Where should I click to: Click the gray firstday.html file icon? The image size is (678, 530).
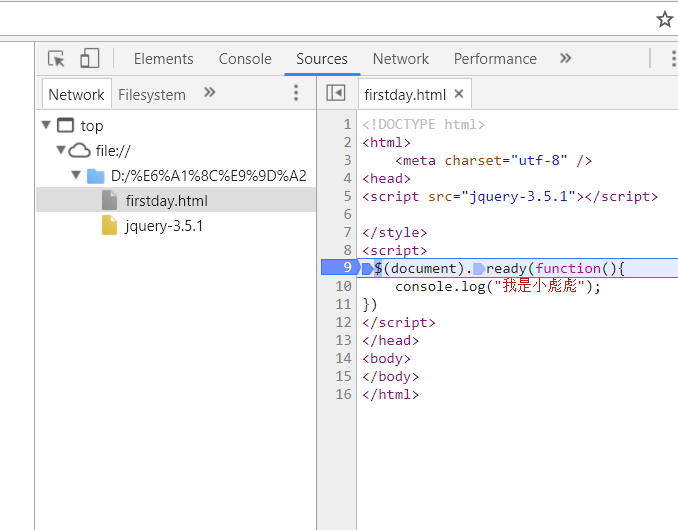pyautogui.click(x=109, y=201)
